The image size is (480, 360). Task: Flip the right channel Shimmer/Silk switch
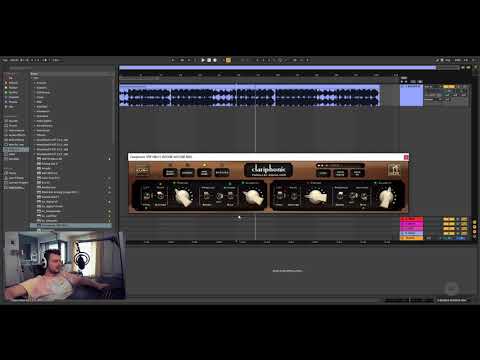pyautogui.click(x=363, y=196)
